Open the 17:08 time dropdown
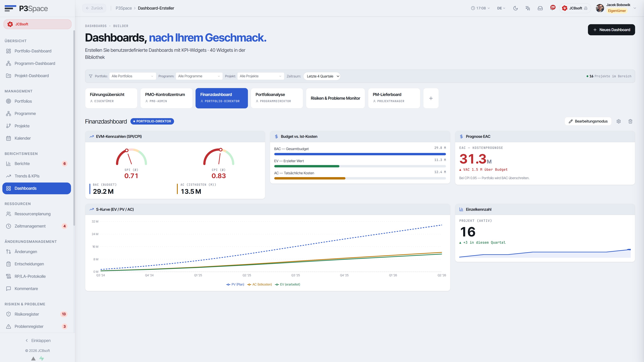644x362 pixels. pos(480,8)
